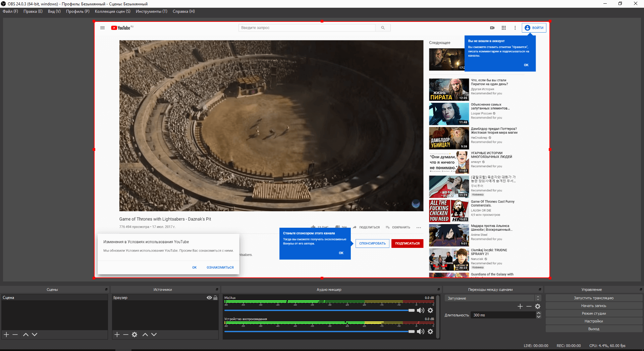644x351 pixels.
Task: Mute the playback device speaker icon
Action: pyautogui.click(x=421, y=332)
